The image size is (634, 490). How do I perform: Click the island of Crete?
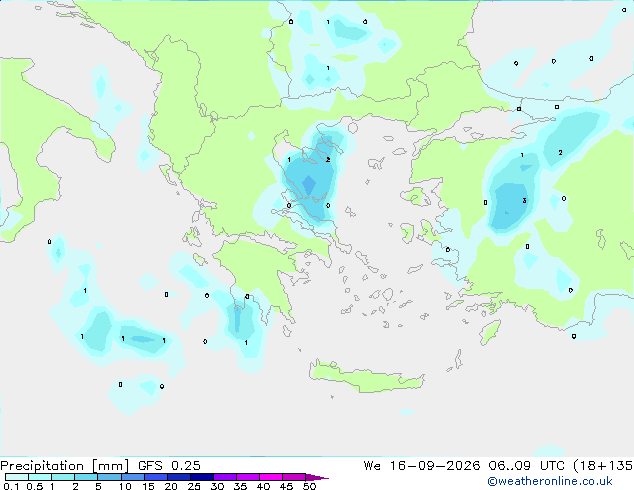366,376
